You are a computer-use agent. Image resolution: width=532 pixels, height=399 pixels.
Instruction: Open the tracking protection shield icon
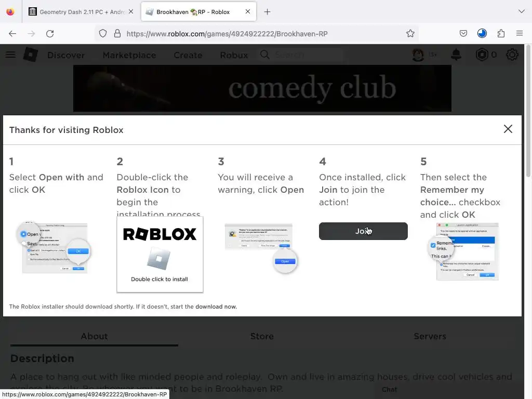coord(103,34)
